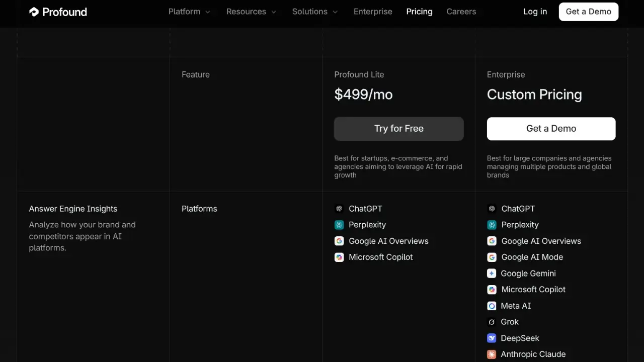Viewport: 644px width, 362px height.
Task: Select the Pricing menu item
Action: coord(419,12)
